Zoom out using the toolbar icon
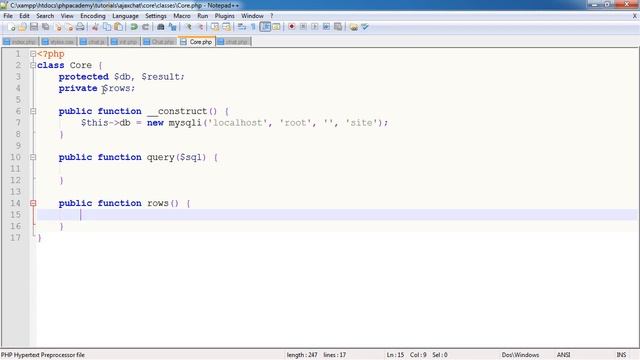Screen dimensions: 640x360 coord(200,27)
